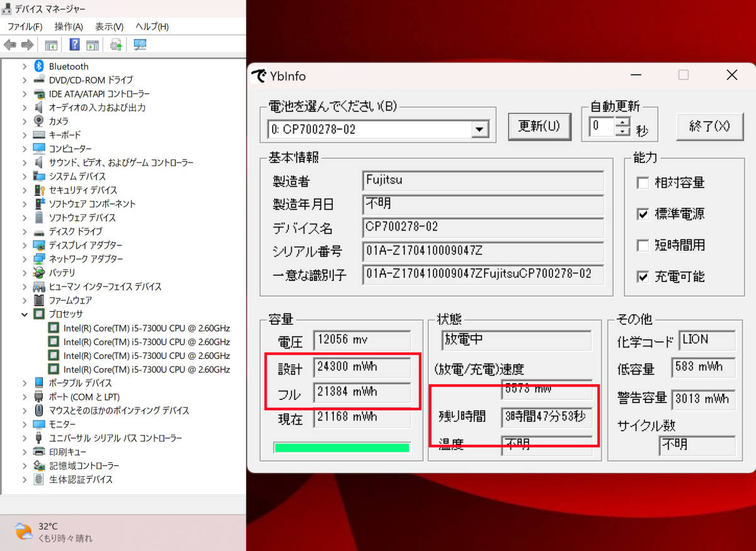This screenshot has width=756, height=551.
Task: Uncheck the 充電可能 checkbox
Action: pos(643,276)
